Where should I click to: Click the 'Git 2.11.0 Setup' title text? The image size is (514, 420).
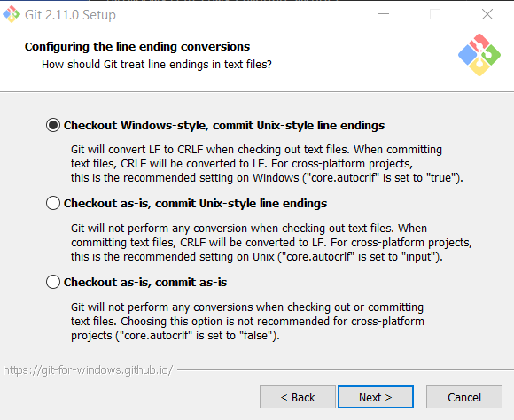tap(71, 15)
